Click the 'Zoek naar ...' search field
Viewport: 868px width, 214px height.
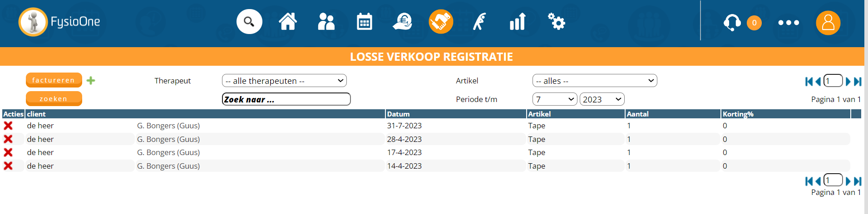click(x=286, y=99)
